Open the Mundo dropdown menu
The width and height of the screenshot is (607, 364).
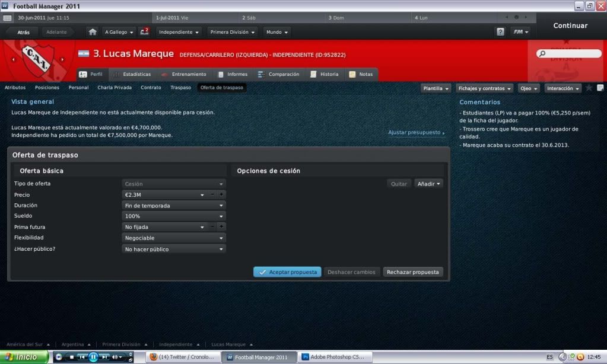tap(277, 32)
